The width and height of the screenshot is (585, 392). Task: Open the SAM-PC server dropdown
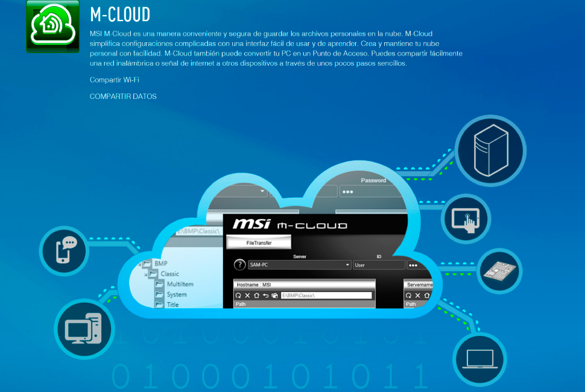tap(347, 265)
